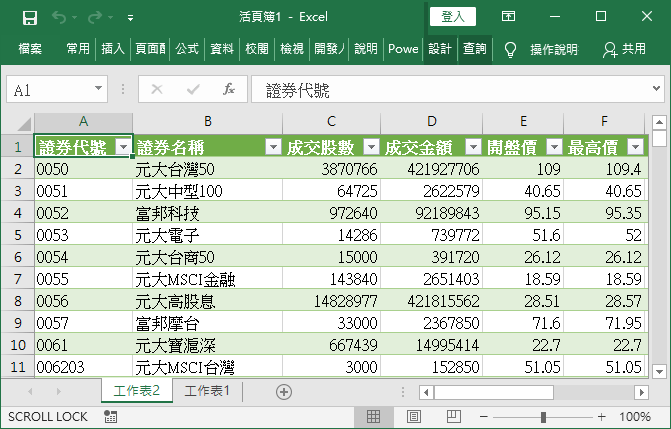The image size is (671, 429).
Task: Select the 工作表2 sheet tab
Action: (137, 390)
